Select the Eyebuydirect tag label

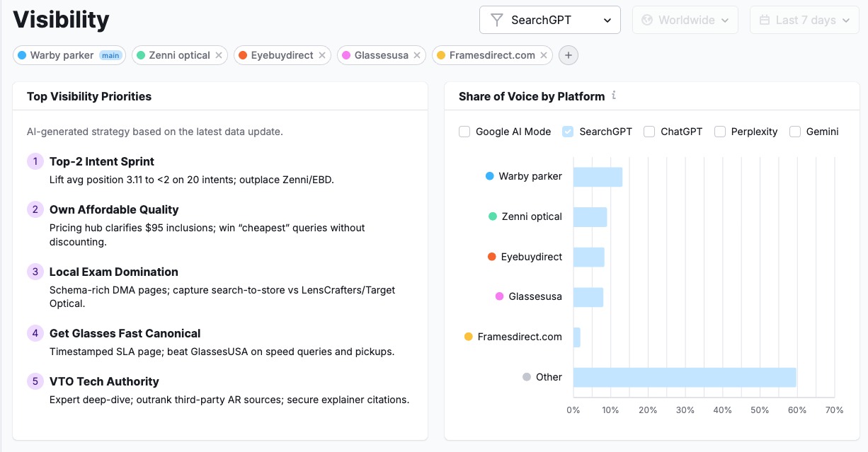[x=282, y=55]
